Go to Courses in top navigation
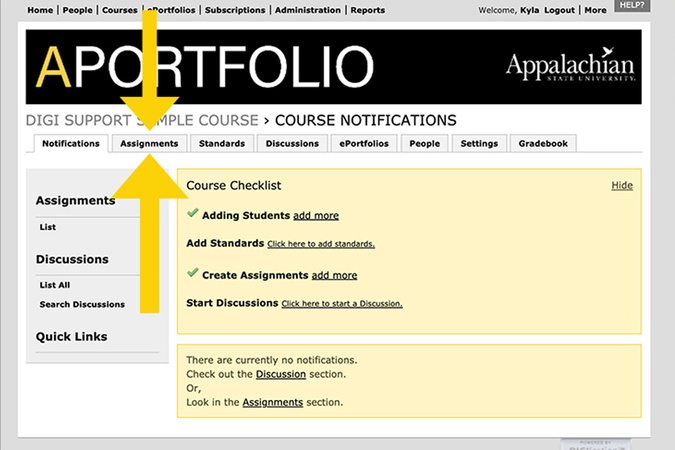 (x=120, y=10)
